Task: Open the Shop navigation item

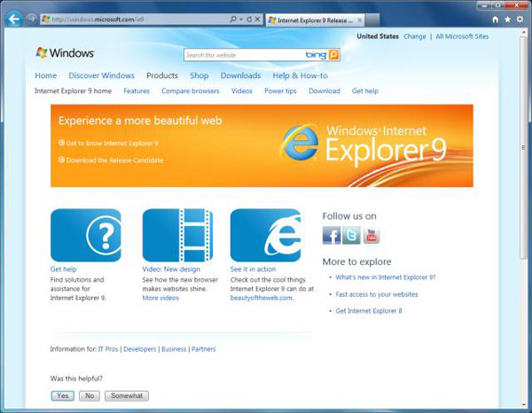Action: pyautogui.click(x=199, y=75)
